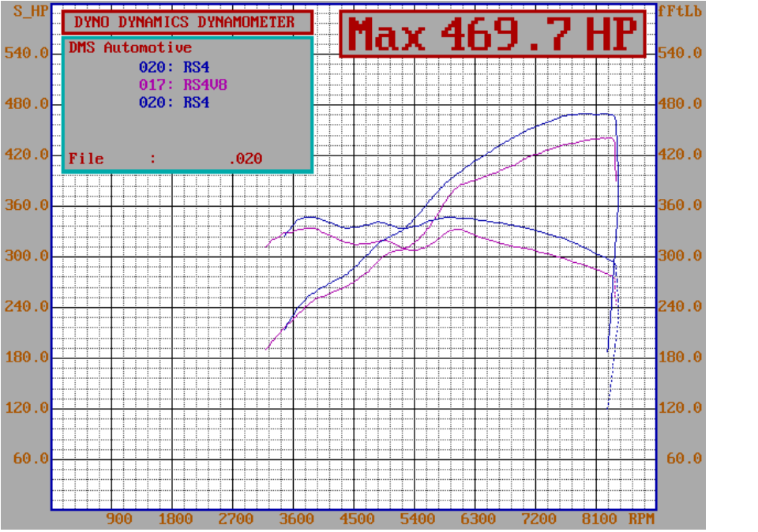This screenshot has height=532, width=758.
Task: Click the 7200 tick on RPM axis
Action: (538, 519)
